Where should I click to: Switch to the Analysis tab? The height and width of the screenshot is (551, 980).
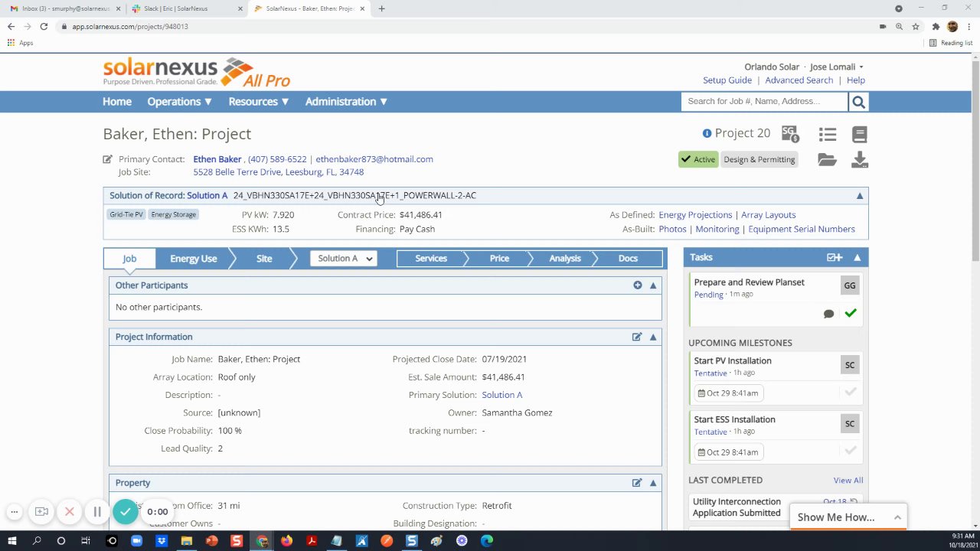(x=565, y=259)
